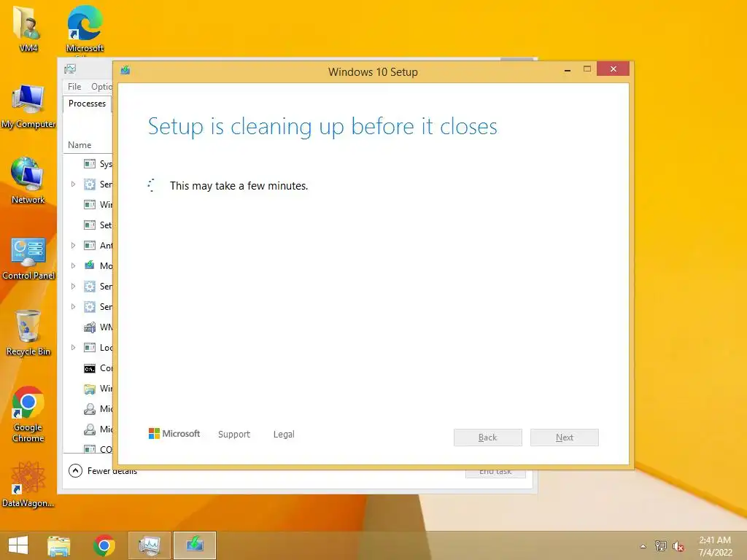Click the Microsoft logo in Setup

pos(174,434)
